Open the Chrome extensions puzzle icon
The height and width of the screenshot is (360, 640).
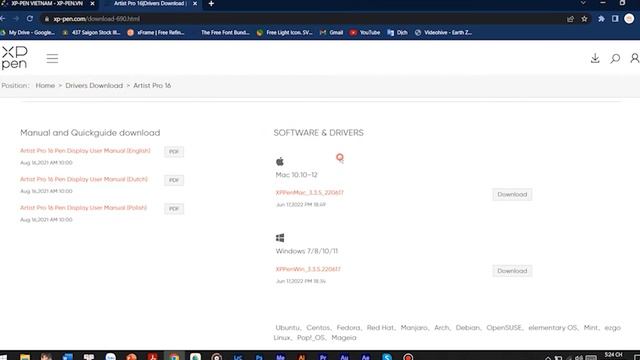(x=601, y=19)
